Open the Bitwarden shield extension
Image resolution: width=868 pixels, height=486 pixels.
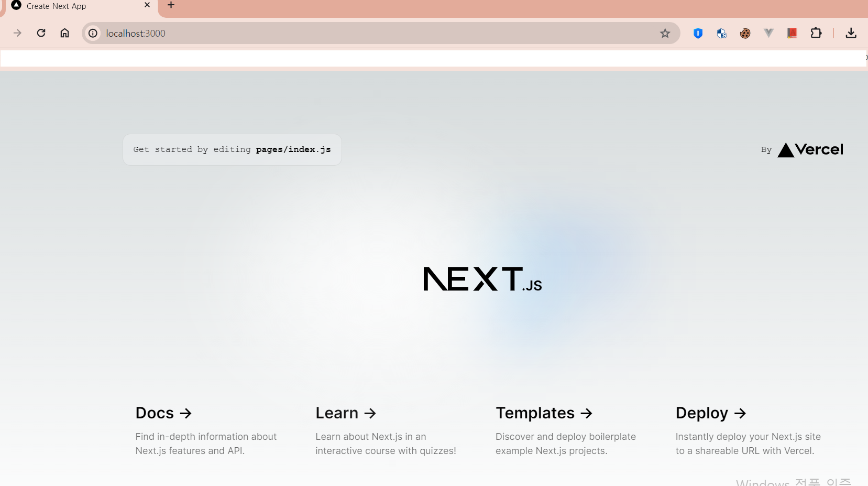coord(698,33)
